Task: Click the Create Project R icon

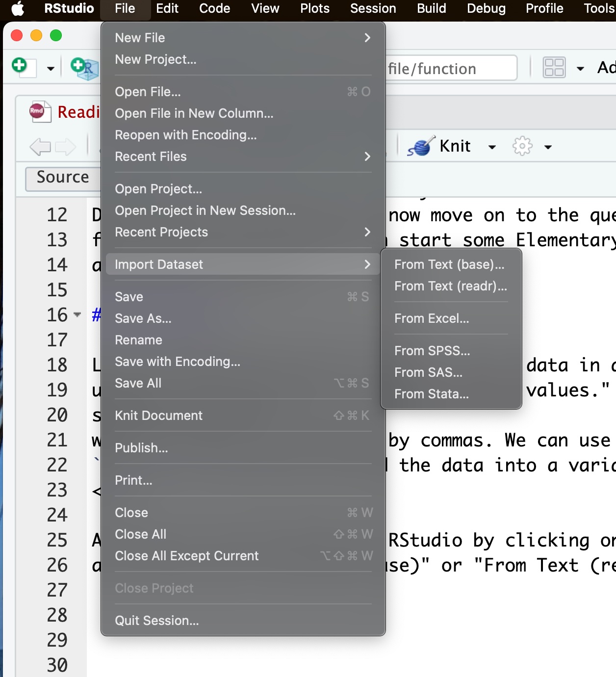Action: tap(83, 67)
